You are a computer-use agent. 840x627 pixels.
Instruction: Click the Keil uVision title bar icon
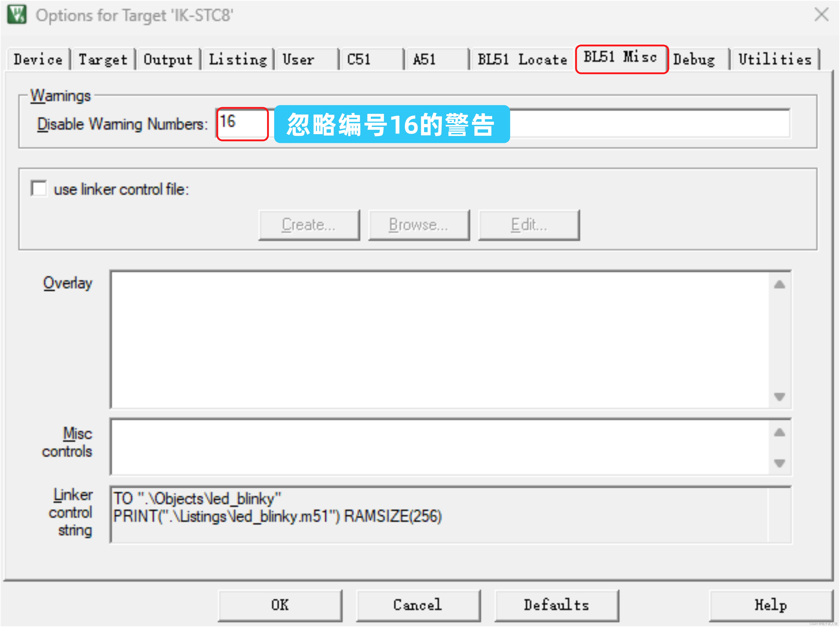click(x=17, y=15)
